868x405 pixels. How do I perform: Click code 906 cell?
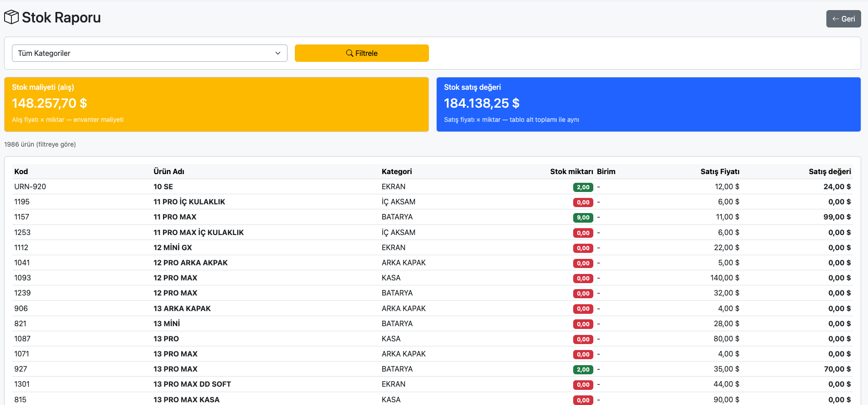click(x=21, y=308)
